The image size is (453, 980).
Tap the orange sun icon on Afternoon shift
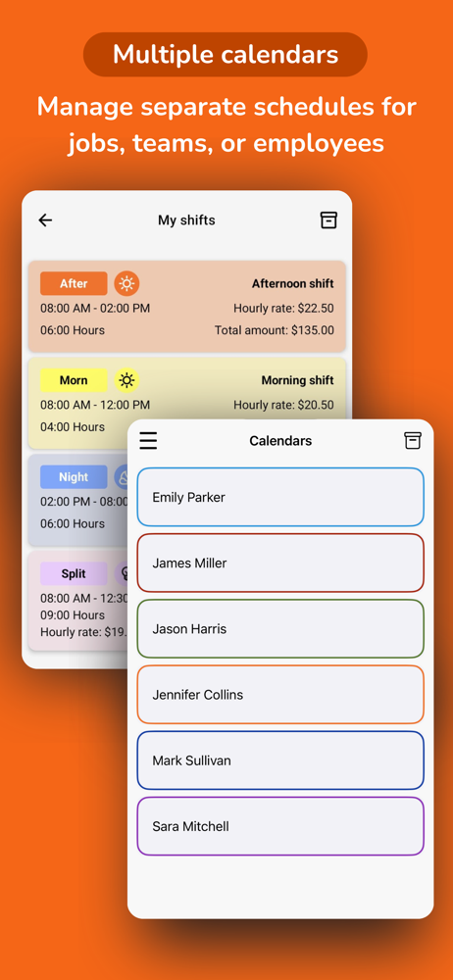tap(127, 284)
